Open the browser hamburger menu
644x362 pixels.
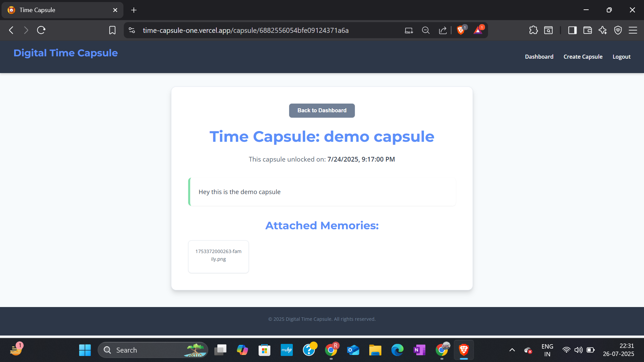[633, 31]
